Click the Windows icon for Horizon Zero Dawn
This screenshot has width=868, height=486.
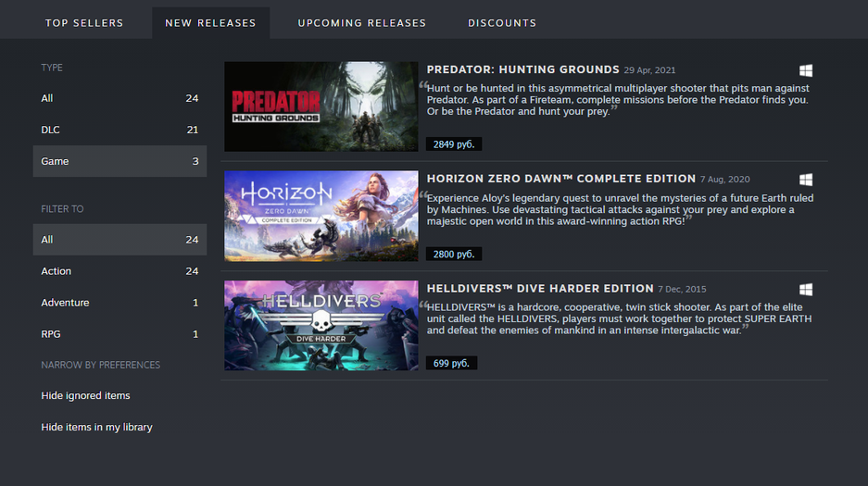tap(806, 180)
